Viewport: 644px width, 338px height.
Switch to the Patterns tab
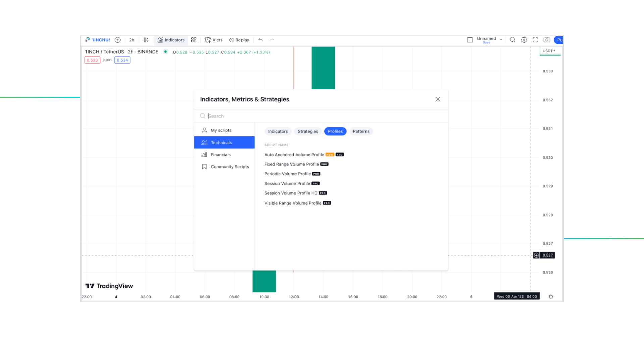point(361,131)
